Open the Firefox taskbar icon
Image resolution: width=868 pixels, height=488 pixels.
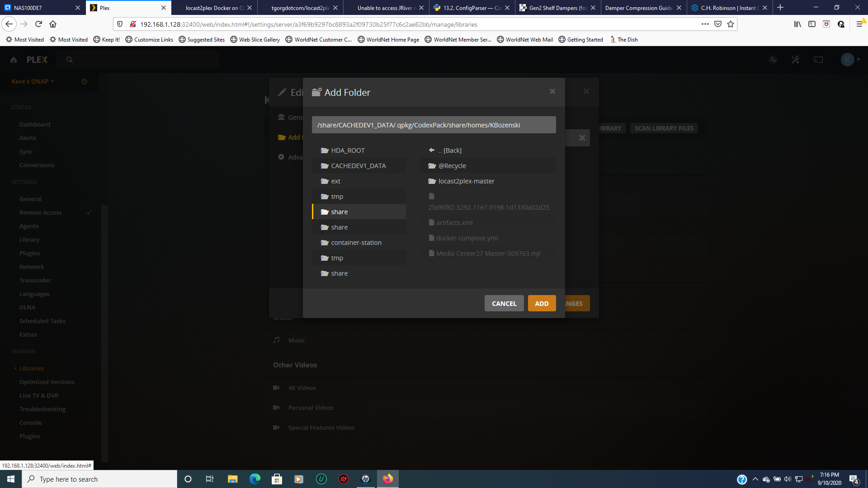387,479
